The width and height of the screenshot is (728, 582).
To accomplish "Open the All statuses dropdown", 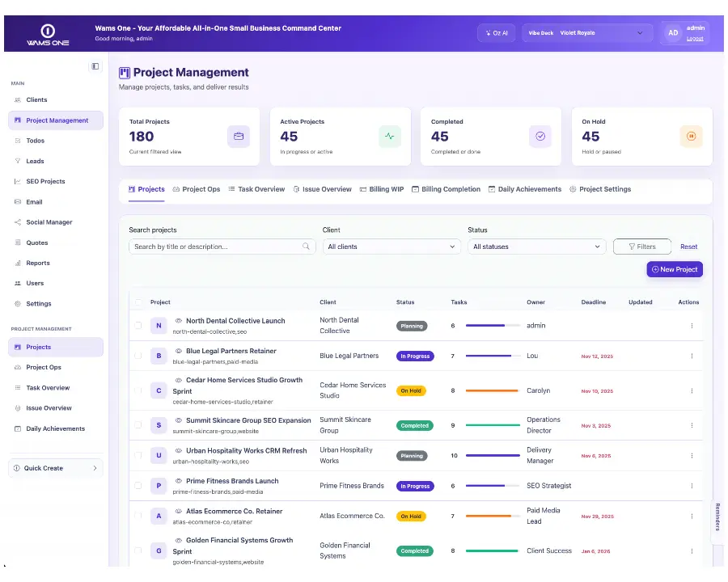I will click(536, 247).
